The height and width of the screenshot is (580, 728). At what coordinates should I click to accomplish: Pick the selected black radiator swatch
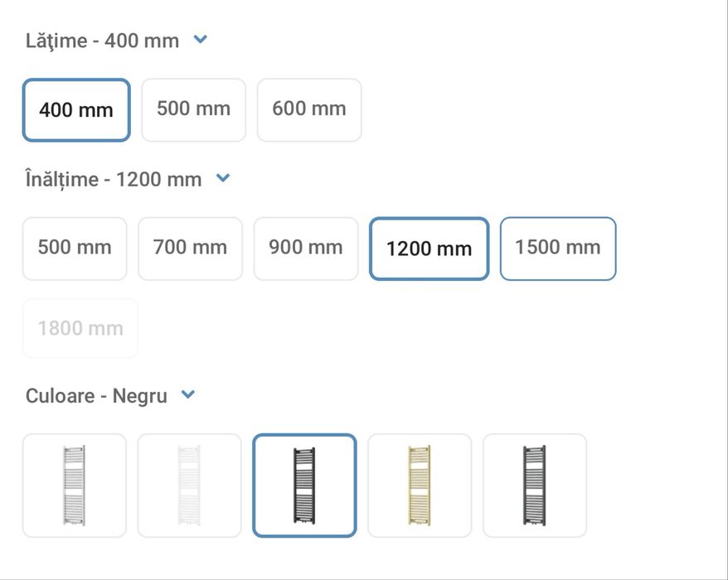(304, 486)
